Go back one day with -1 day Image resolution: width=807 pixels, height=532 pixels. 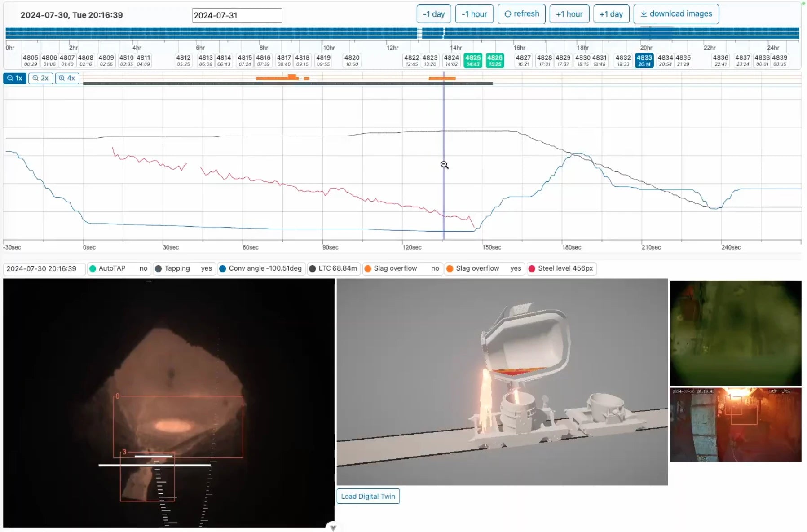[433, 14]
